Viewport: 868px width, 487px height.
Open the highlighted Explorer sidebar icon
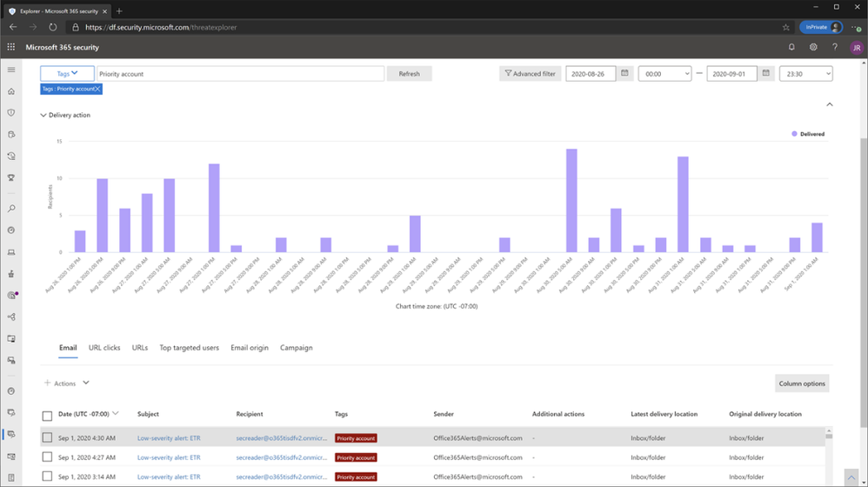coord(11,435)
